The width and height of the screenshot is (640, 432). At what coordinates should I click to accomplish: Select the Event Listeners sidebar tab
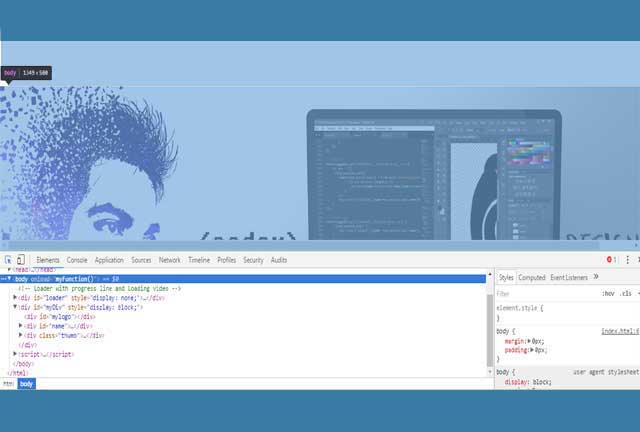569,278
